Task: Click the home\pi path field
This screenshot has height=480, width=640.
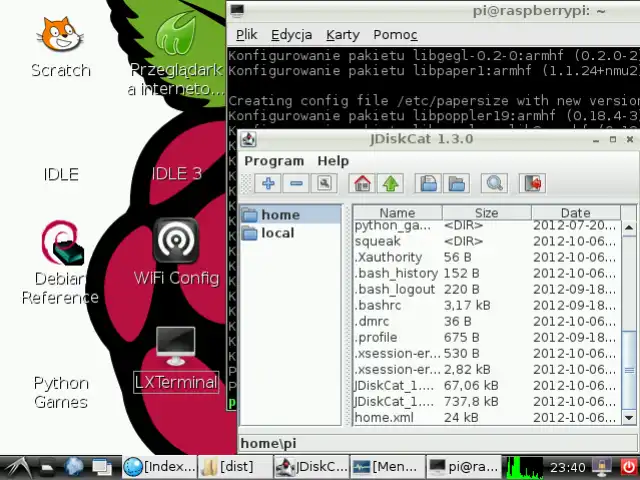Action: (438, 443)
